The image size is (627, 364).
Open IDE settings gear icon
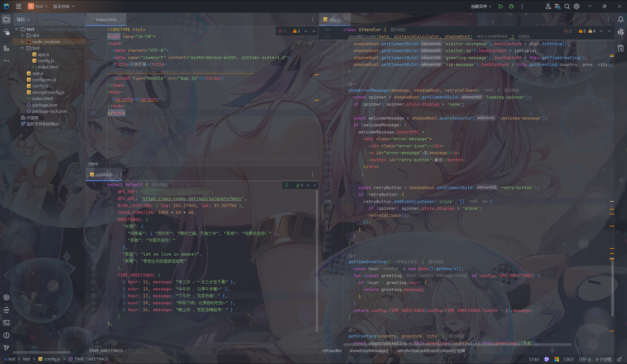coord(577,6)
